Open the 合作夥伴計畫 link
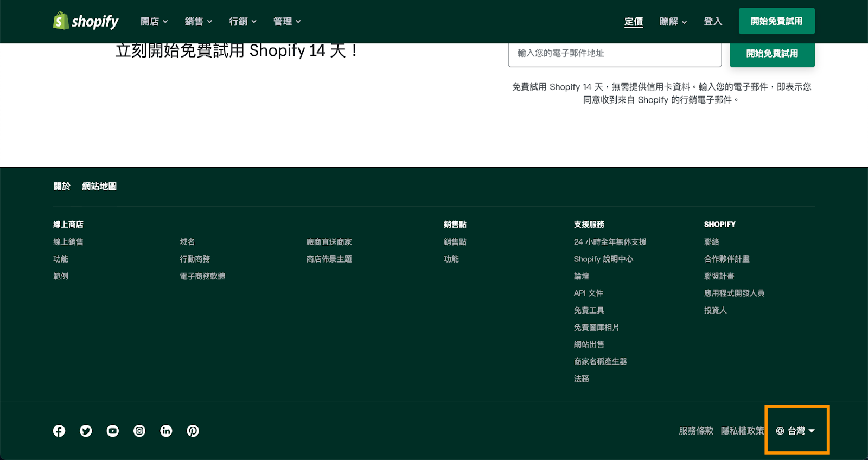 click(x=727, y=259)
